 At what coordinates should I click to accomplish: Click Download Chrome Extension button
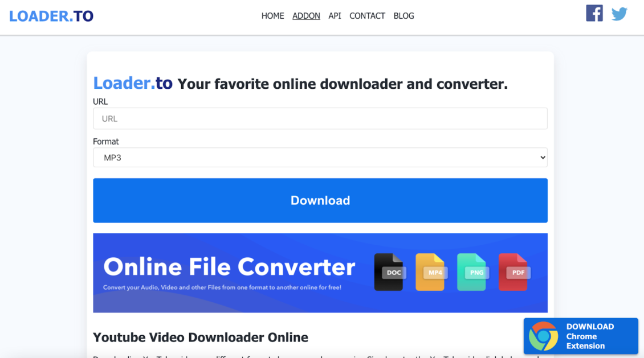coord(581,336)
